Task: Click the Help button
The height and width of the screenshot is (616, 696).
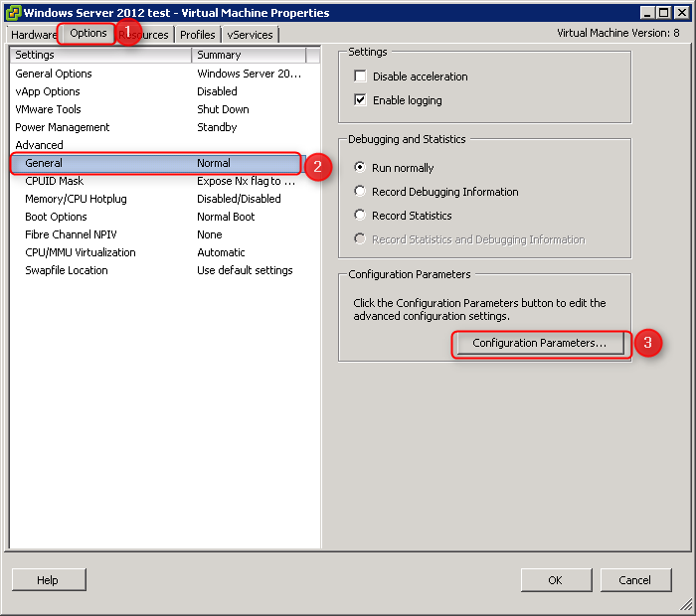Action: coord(49,579)
